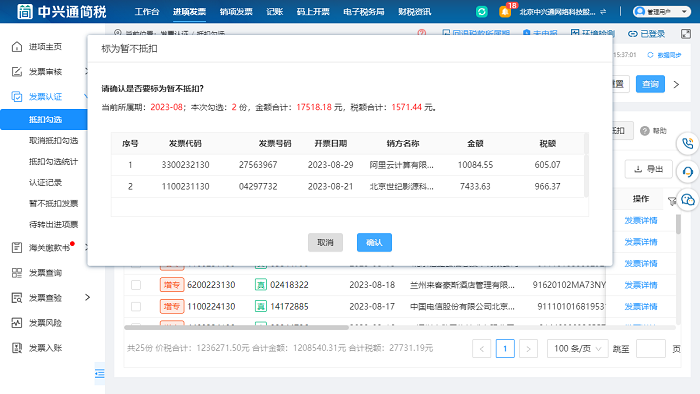Click the blue 查询 button
700x394 pixels.
pyautogui.click(x=650, y=84)
